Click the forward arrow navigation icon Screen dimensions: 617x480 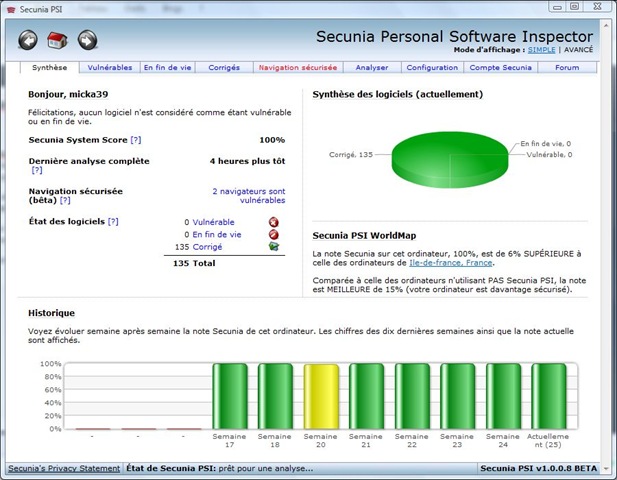pyautogui.click(x=87, y=40)
